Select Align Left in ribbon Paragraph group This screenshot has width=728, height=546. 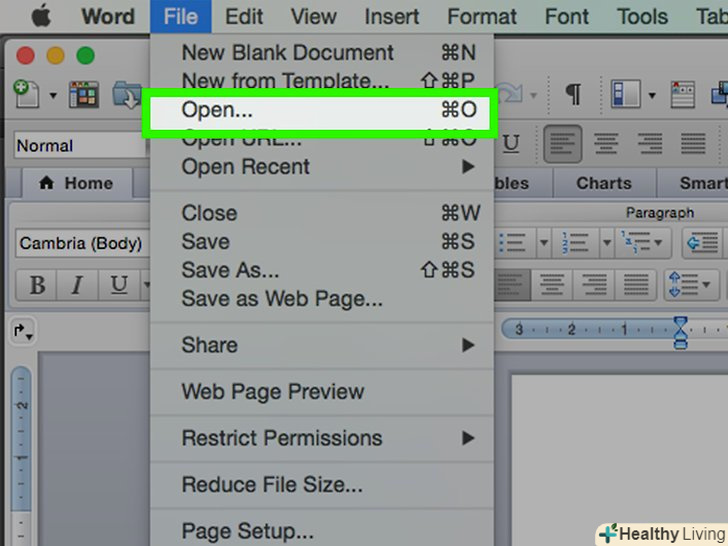511,285
